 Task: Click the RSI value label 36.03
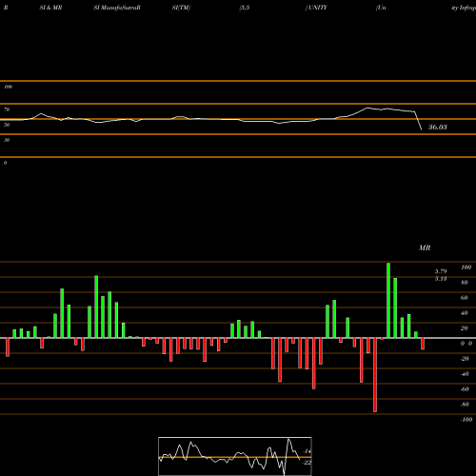point(438,128)
